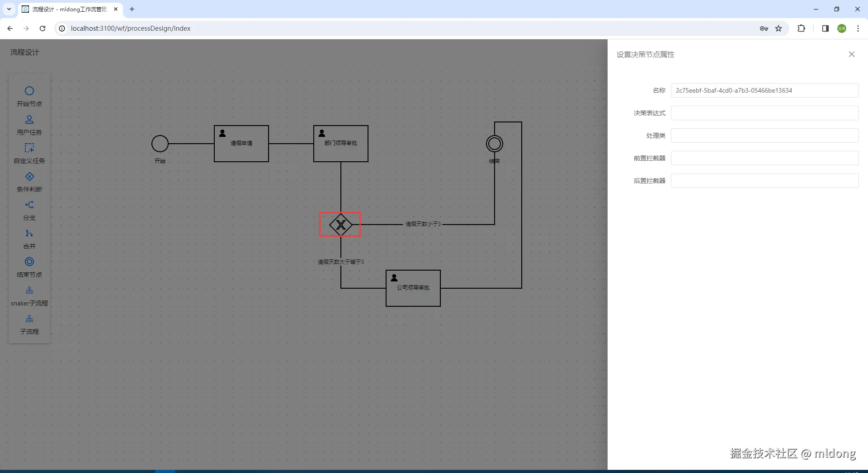This screenshot has width=868, height=473.
Task: Bookmark this page with the star
Action: click(x=778, y=28)
